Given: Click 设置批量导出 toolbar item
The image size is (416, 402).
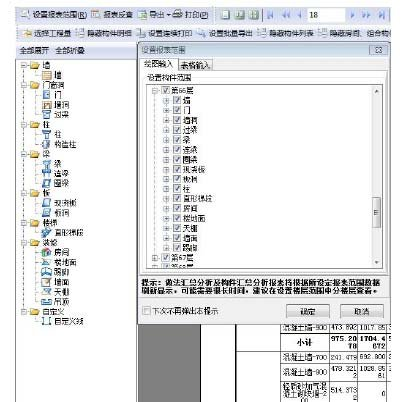Looking at the screenshot, I should pyautogui.click(x=225, y=33).
